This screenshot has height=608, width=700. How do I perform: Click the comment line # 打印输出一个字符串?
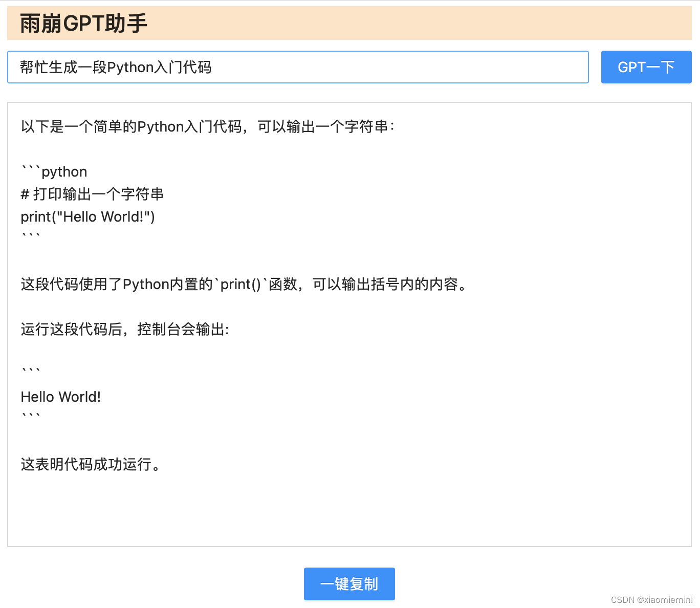92,194
